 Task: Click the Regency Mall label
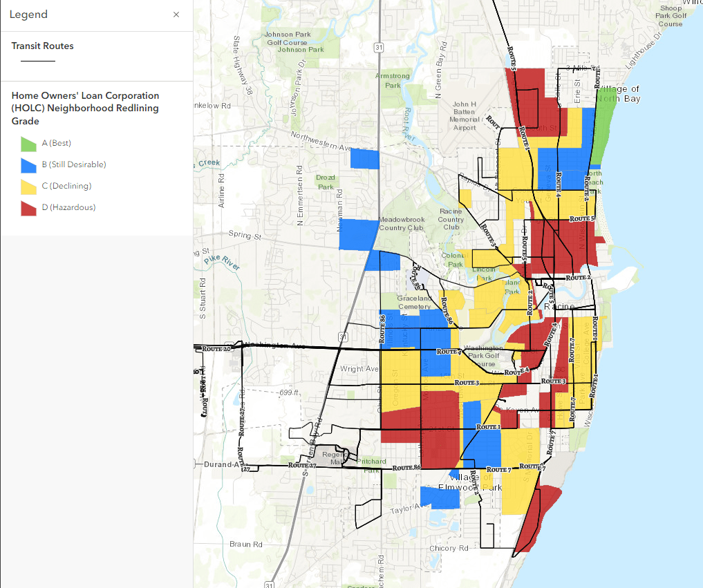(336, 459)
